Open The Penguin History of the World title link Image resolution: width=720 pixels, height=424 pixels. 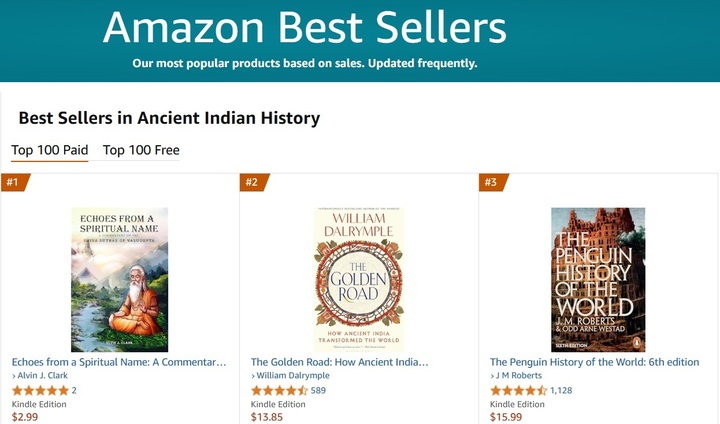click(595, 362)
